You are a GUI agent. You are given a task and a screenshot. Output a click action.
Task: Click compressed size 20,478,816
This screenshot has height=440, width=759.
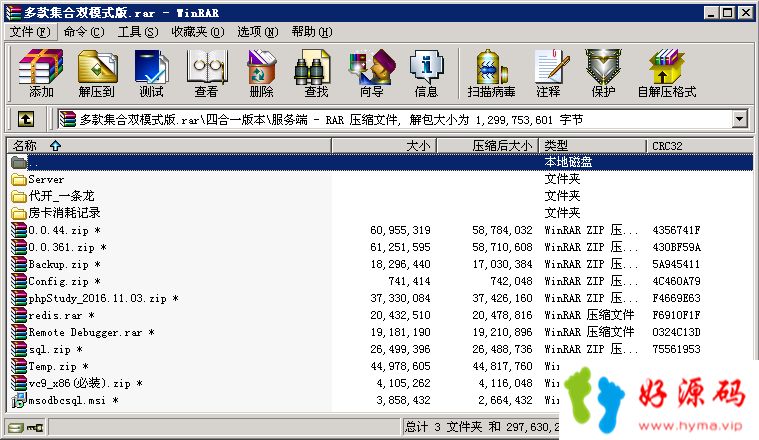[502, 315]
